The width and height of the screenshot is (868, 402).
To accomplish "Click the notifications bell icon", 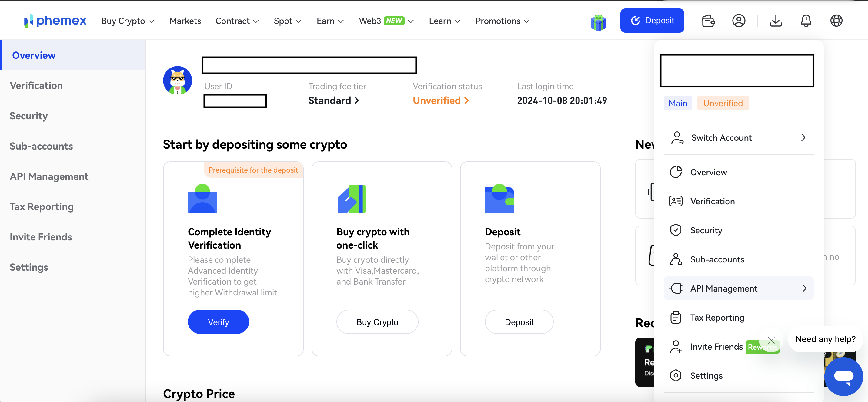I will (x=806, y=21).
